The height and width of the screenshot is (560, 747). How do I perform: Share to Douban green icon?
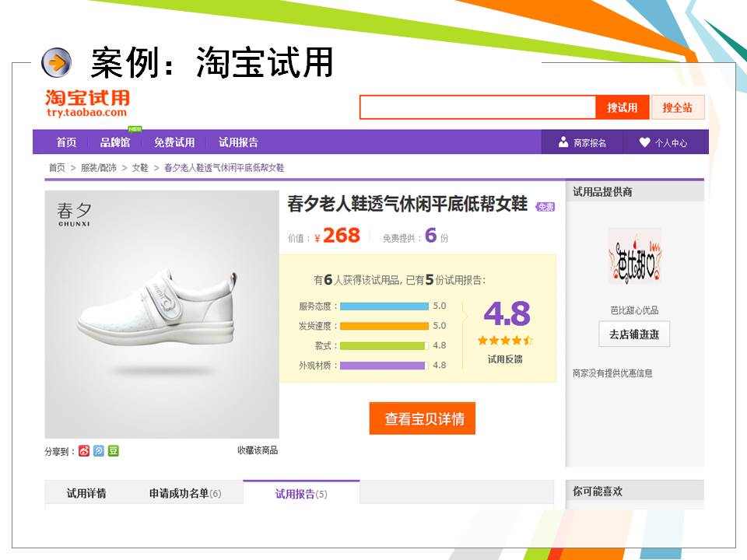coord(114,450)
